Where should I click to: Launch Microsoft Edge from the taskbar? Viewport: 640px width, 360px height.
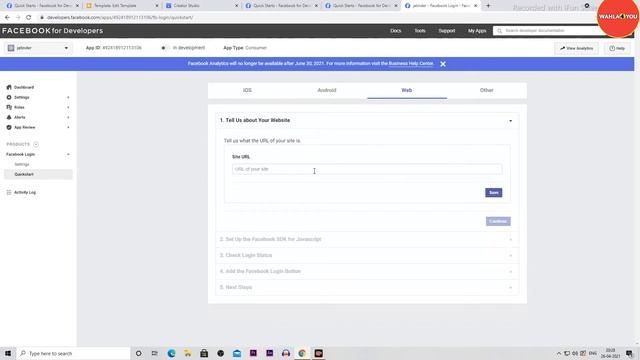pyautogui.click(x=171, y=353)
